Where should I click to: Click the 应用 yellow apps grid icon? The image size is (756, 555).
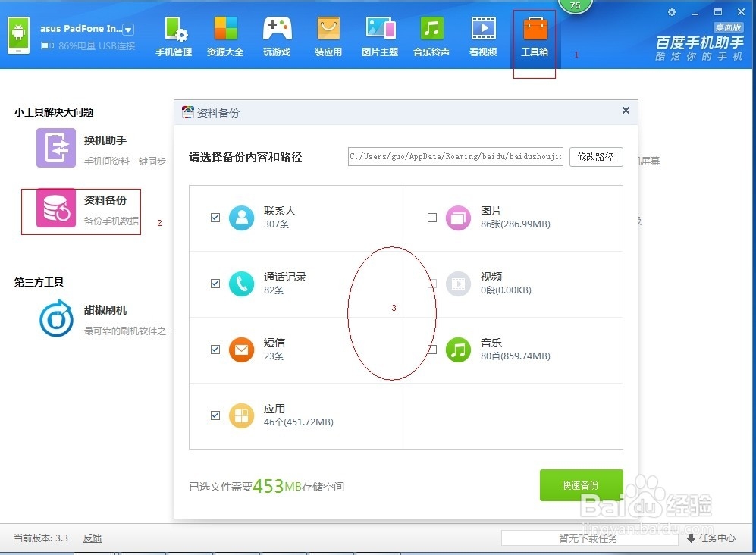click(242, 415)
